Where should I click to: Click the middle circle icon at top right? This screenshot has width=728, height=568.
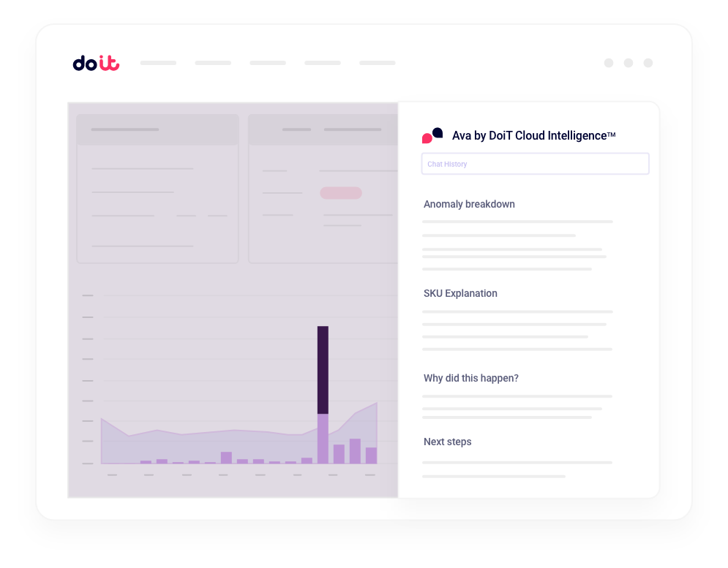[628, 63]
